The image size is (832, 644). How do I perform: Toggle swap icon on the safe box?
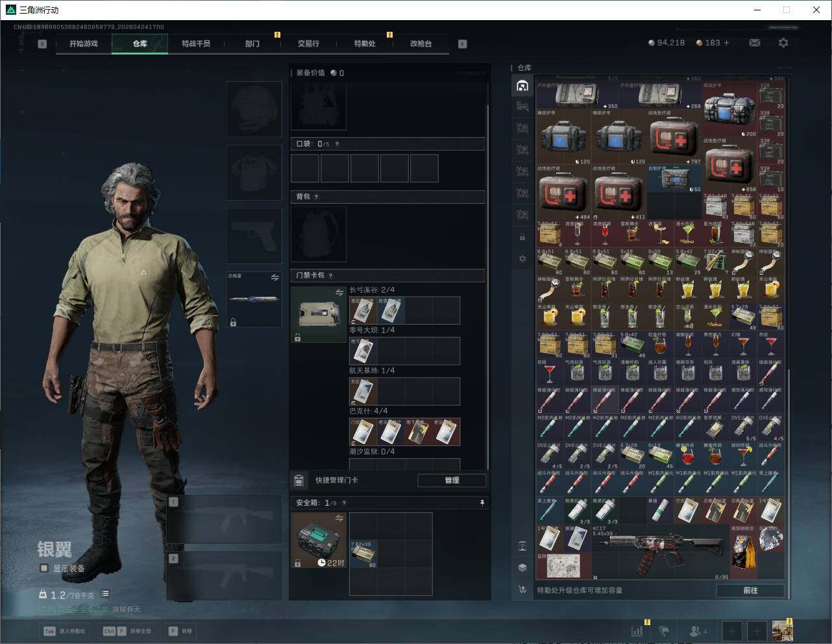(x=339, y=518)
